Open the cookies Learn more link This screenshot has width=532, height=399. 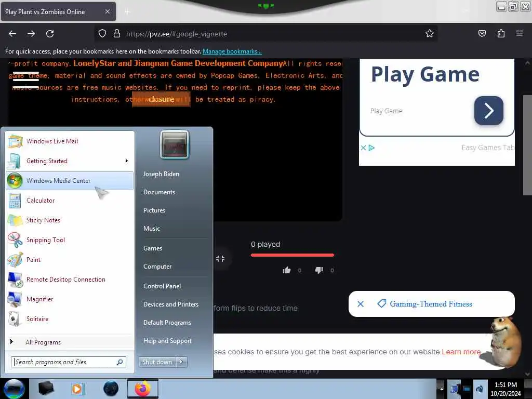461,352
